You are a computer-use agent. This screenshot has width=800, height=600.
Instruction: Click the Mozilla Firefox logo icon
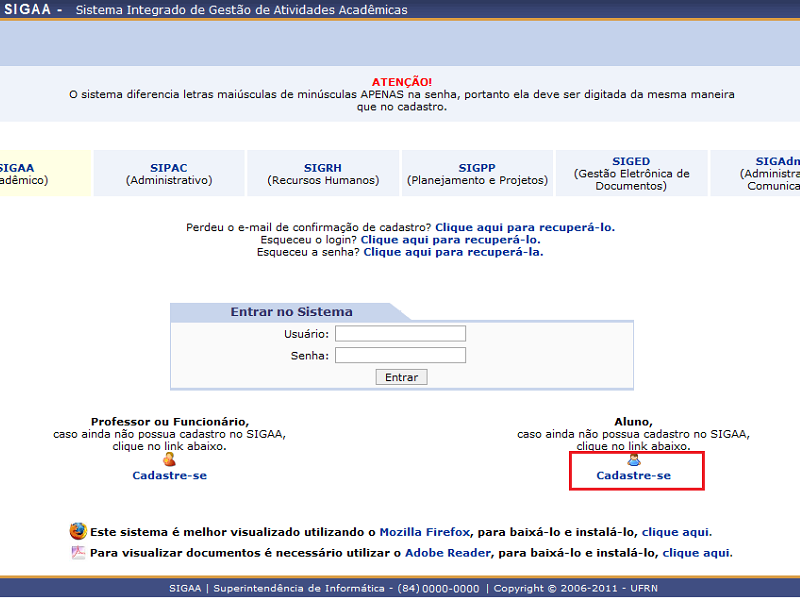[78, 531]
